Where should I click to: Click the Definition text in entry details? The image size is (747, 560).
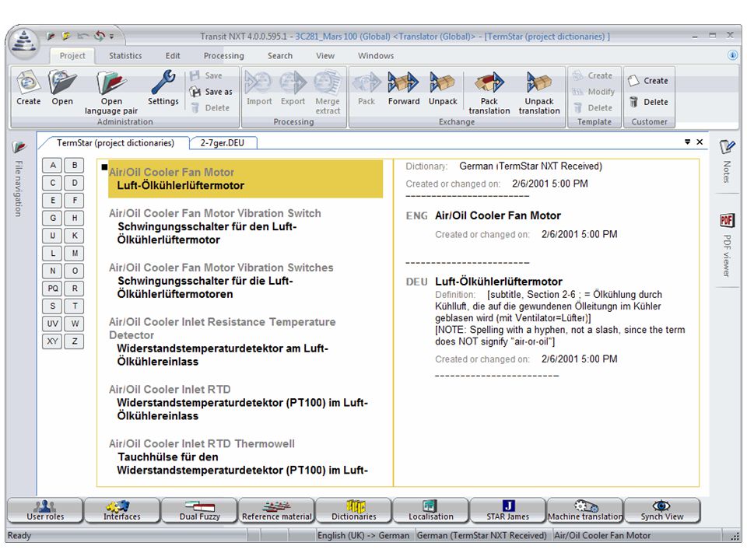(x=559, y=318)
